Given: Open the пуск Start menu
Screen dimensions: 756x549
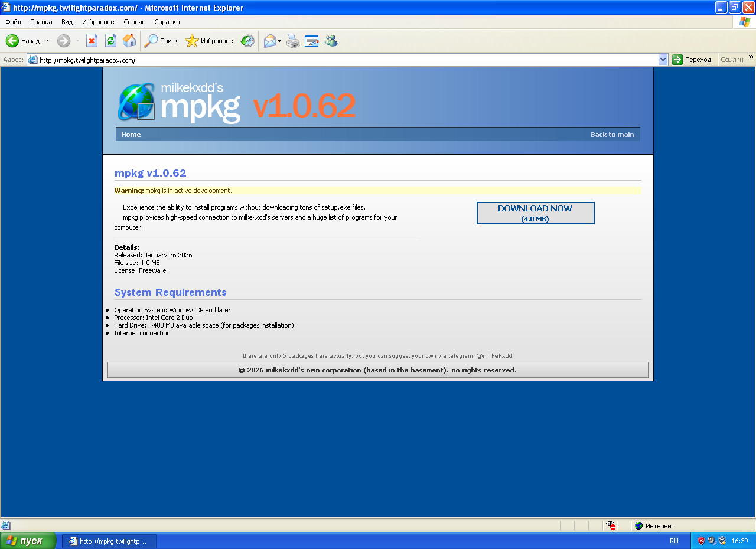Looking at the screenshot, I should pyautogui.click(x=28, y=541).
